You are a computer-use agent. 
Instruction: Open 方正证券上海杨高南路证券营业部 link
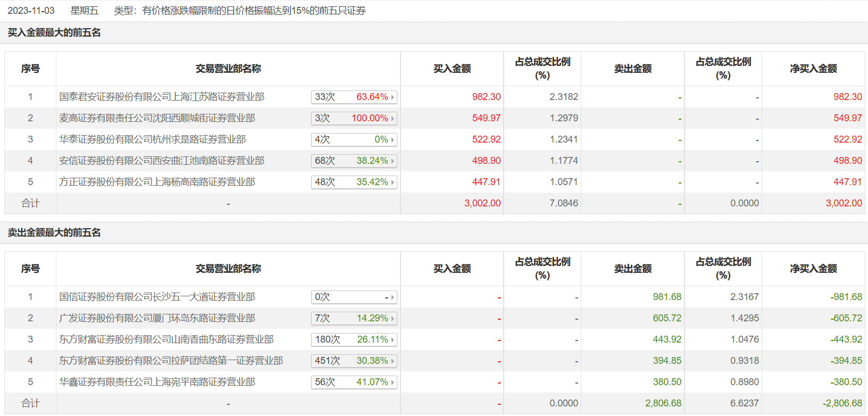pos(157,182)
